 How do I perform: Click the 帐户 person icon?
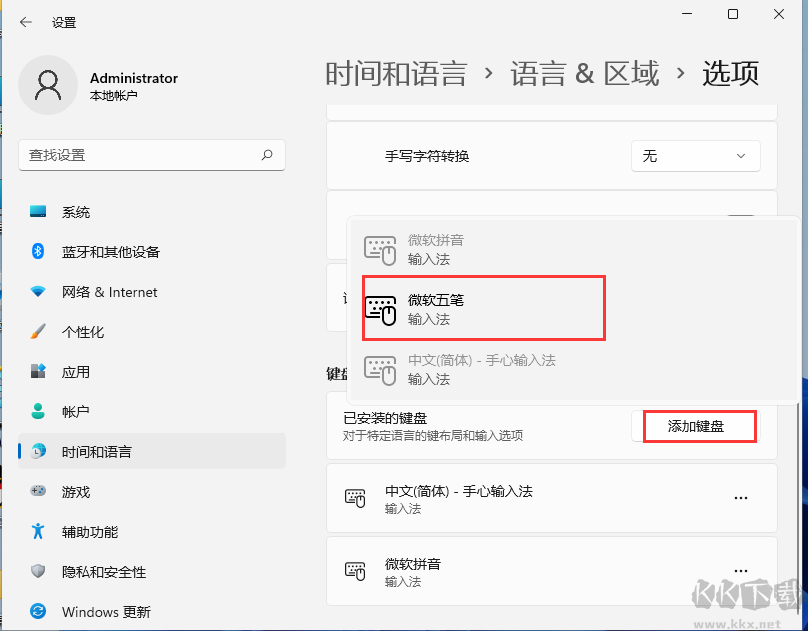(x=38, y=411)
